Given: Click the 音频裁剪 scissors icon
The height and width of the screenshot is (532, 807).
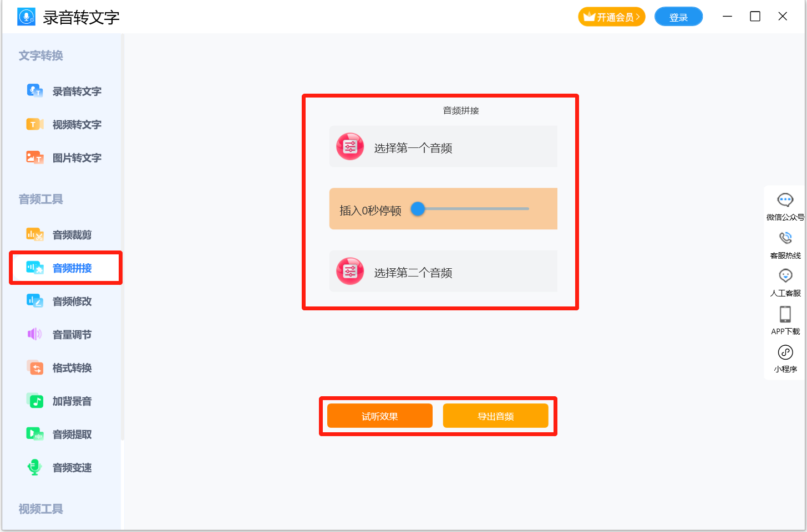Looking at the screenshot, I should [35, 234].
